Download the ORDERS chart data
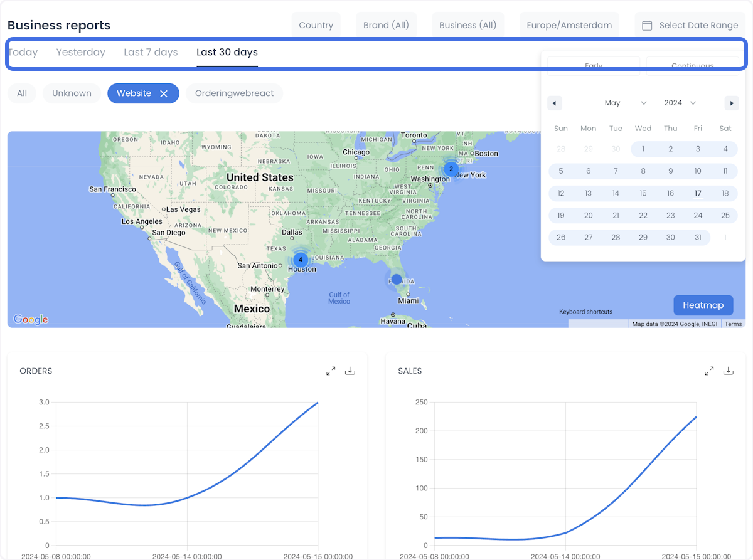The height and width of the screenshot is (560, 753). [350, 371]
